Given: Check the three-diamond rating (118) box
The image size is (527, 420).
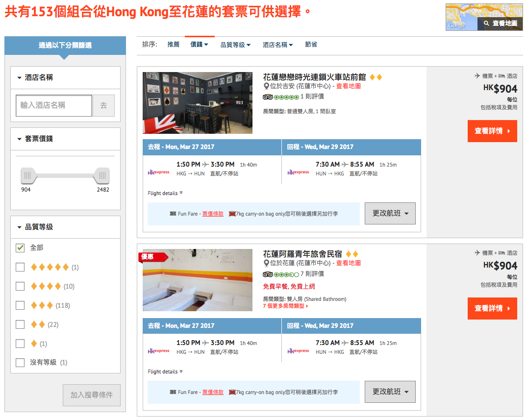Looking at the screenshot, I should point(20,305).
